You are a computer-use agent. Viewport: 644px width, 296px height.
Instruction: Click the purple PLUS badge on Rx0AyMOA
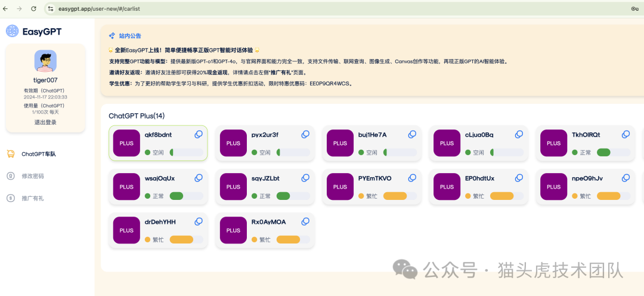[233, 230]
